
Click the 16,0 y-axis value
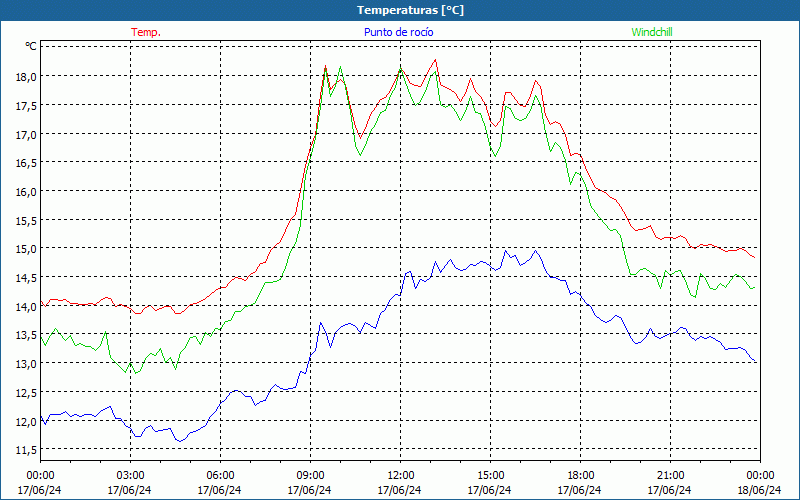[28, 191]
